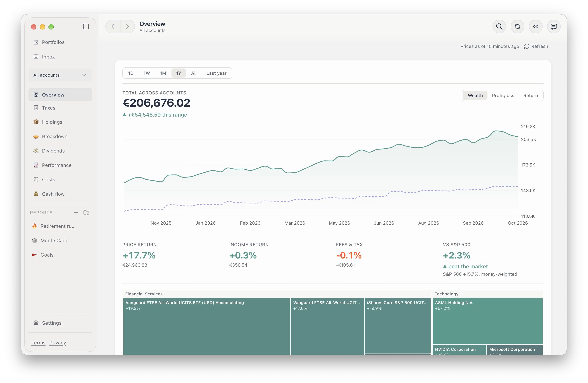Switch chart to Profit/loss view

point(503,96)
